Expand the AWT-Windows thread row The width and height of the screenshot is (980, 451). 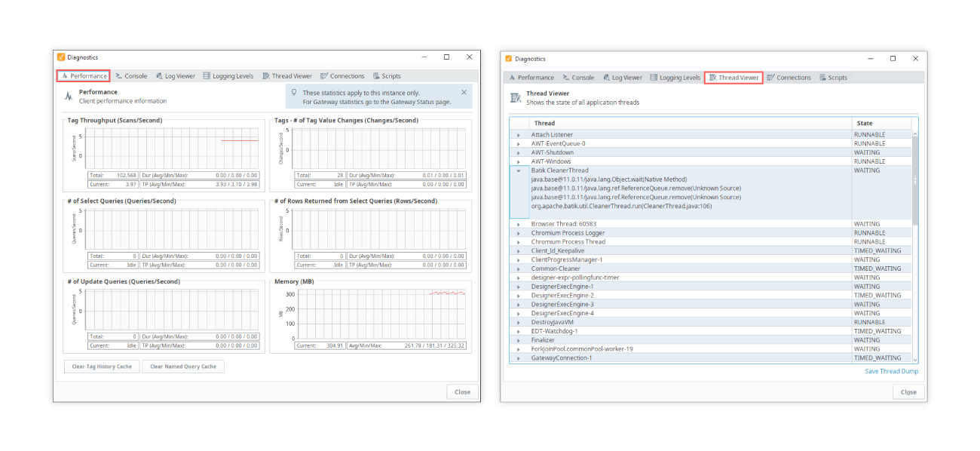[518, 161]
